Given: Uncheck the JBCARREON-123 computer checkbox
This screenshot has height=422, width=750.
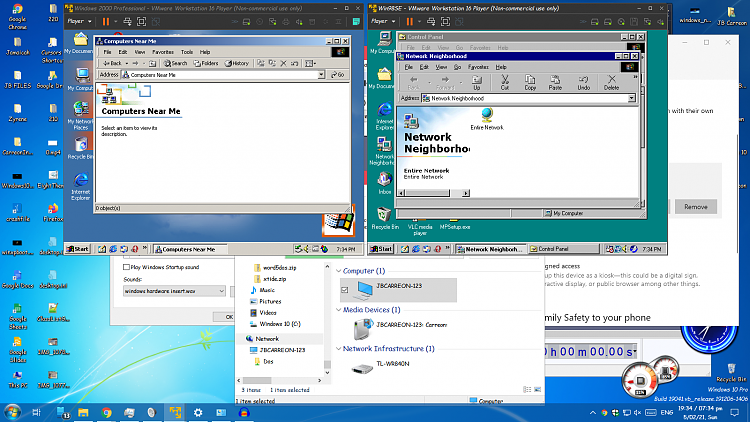Looking at the screenshot, I should point(345,290).
